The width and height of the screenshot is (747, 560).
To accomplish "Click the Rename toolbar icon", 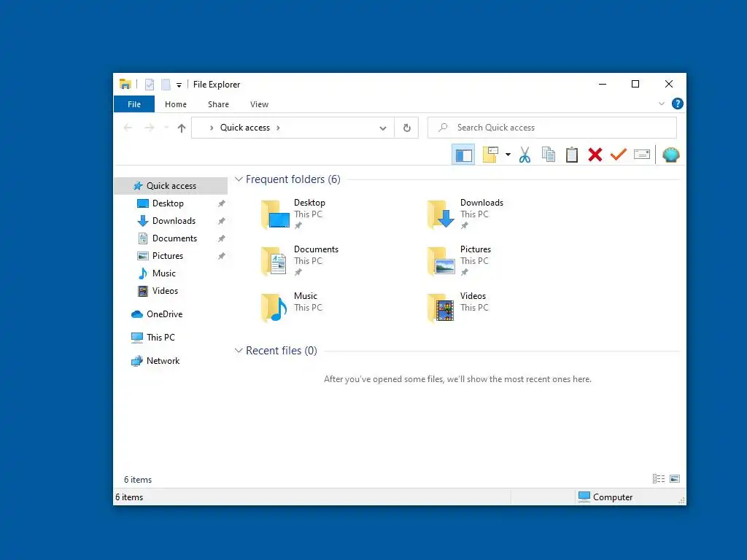I will (642, 155).
